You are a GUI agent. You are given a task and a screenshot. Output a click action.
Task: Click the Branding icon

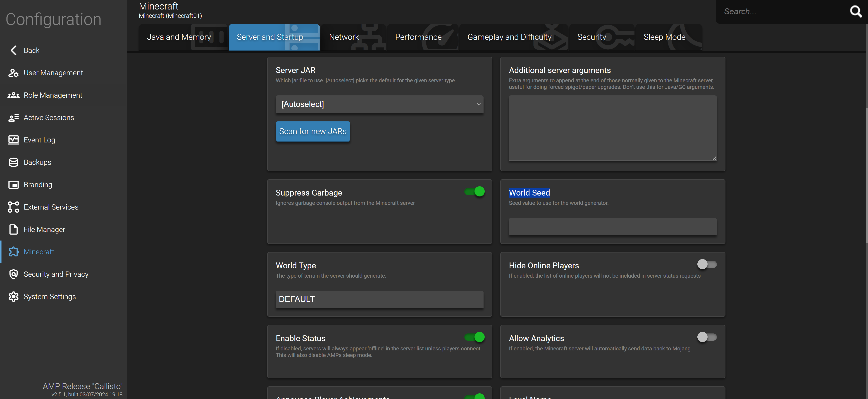[14, 184]
